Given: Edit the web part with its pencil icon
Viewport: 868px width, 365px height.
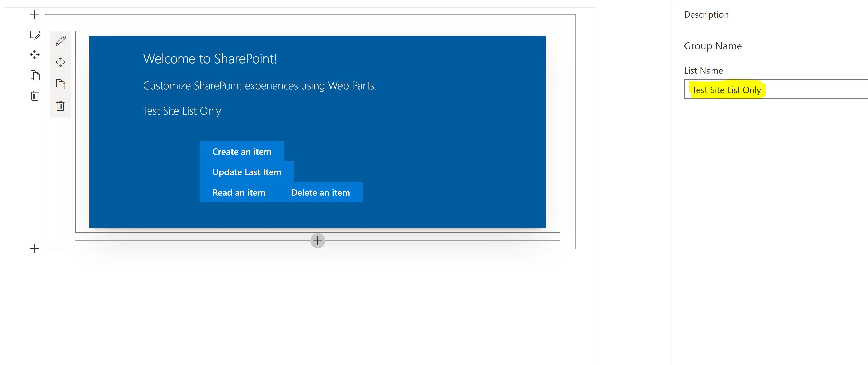Looking at the screenshot, I should point(60,40).
